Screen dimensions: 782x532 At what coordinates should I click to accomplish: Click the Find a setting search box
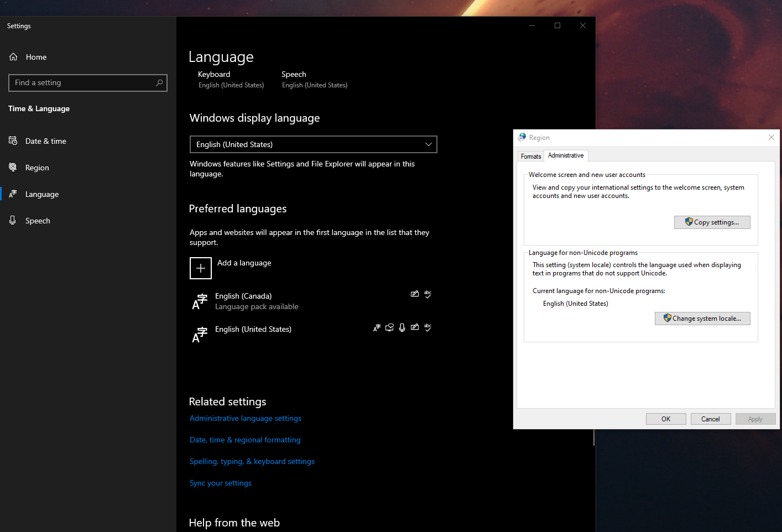coord(88,83)
